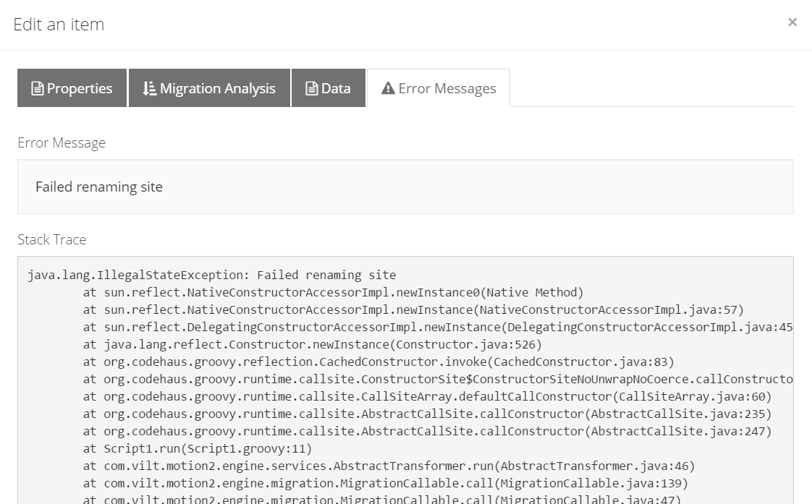
Task: Click the Properties tab document icon
Action: pyautogui.click(x=38, y=88)
